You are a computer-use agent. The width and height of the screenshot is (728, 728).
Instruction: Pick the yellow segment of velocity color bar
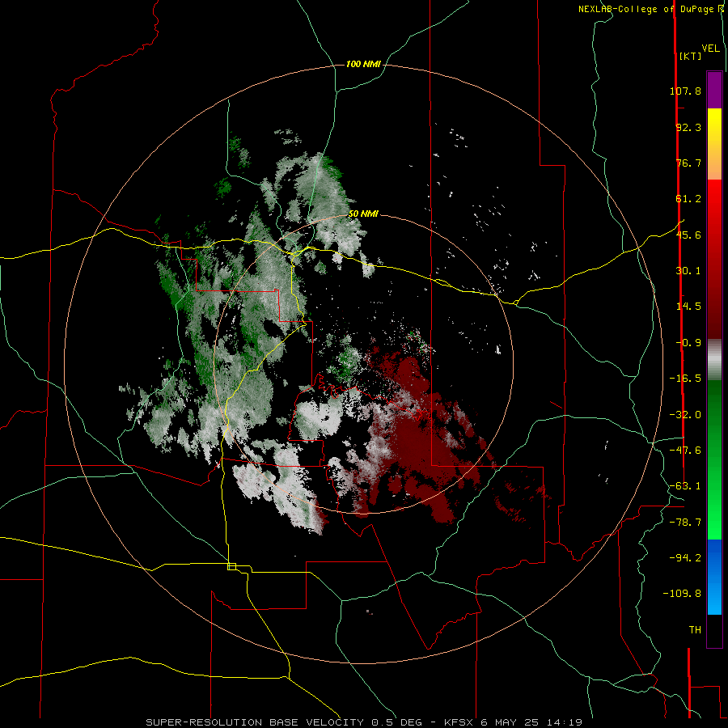tap(714, 143)
